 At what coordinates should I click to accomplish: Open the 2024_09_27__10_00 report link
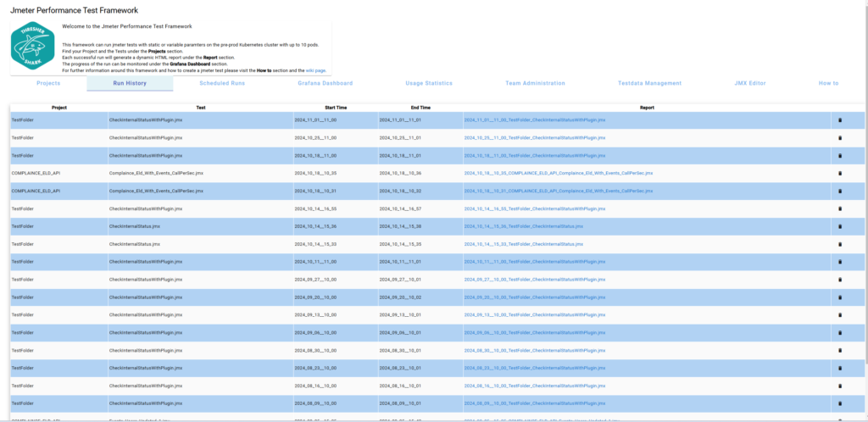point(535,280)
